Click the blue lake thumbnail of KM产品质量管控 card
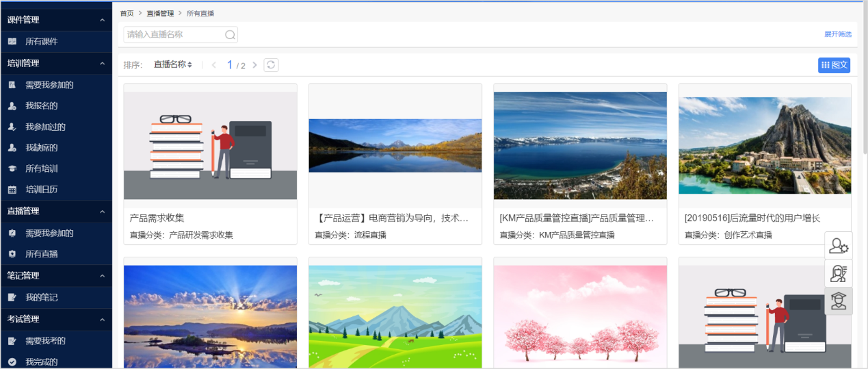The width and height of the screenshot is (868, 369). [x=580, y=146]
